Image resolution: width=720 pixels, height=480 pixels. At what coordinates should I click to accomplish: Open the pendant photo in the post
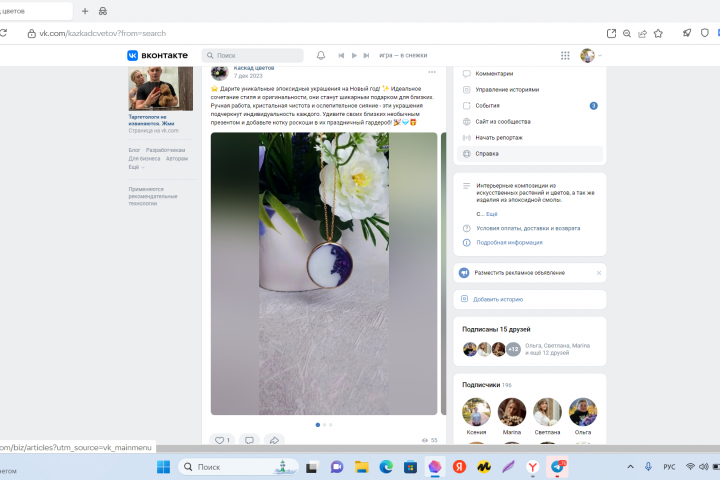pos(324,274)
